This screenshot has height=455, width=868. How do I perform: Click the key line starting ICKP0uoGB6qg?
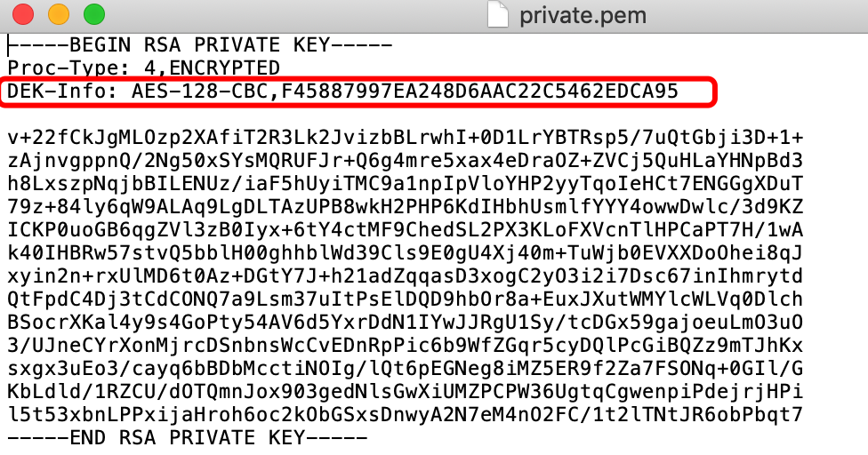[x=406, y=230]
